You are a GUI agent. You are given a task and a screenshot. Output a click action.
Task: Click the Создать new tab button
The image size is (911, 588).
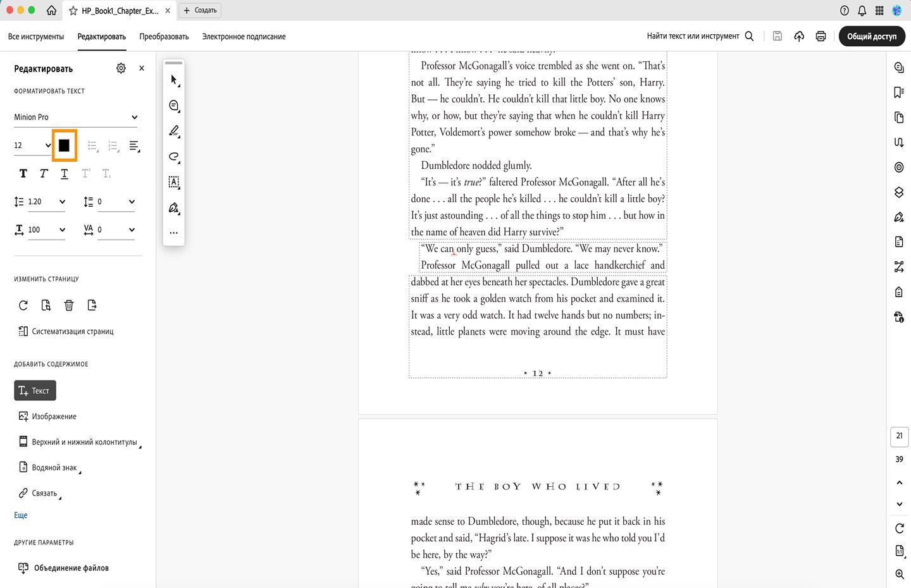(201, 10)
